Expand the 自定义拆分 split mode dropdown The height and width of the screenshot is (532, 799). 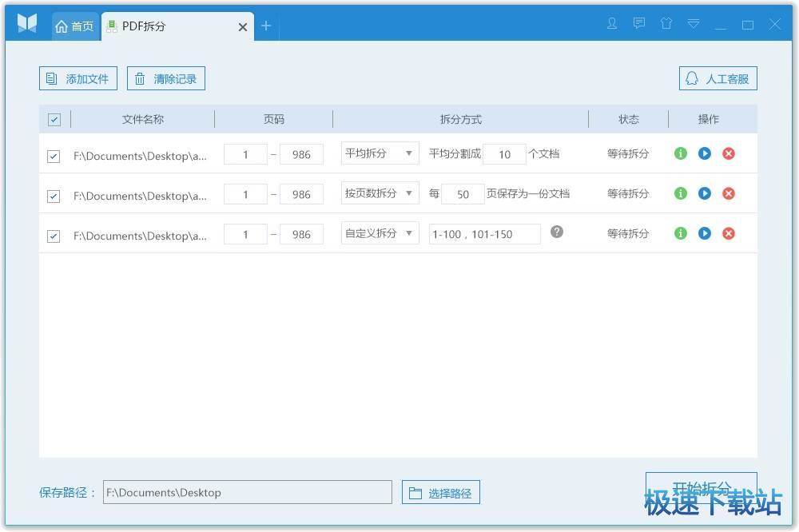[380, 233]
